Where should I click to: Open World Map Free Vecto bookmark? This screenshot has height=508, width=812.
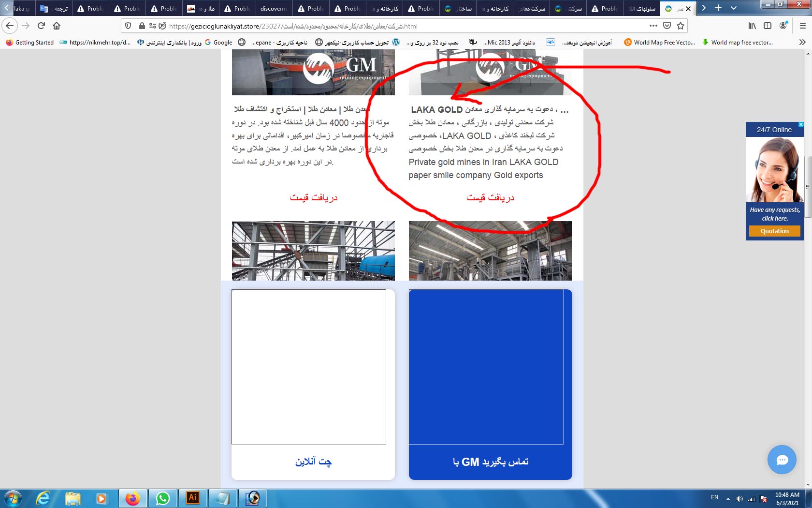(x=660, y=43)
